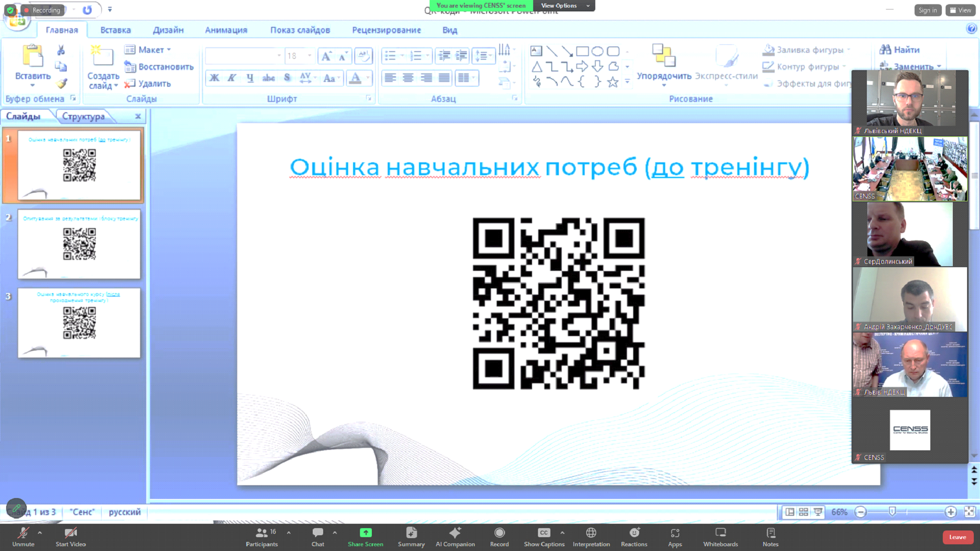This screenshot has width=980, height=551.
Task: Expand Show Captions options arrow
Action: click(x=562, y=532)
